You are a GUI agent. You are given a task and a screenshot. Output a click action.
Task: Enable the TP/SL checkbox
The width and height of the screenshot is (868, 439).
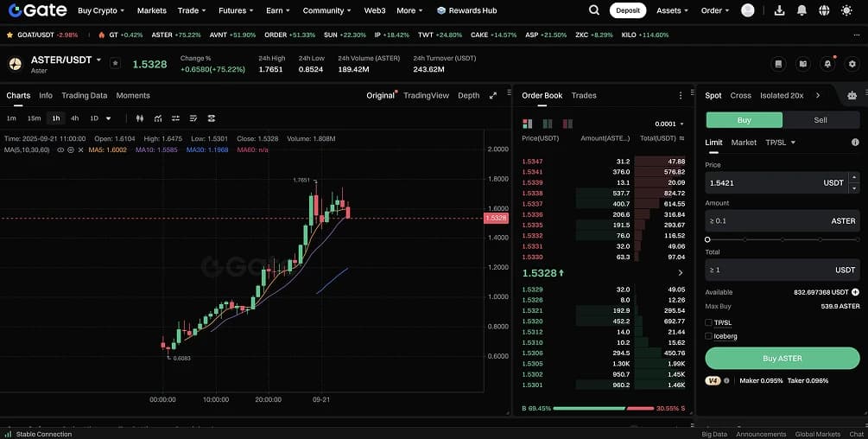pos(708,322)
